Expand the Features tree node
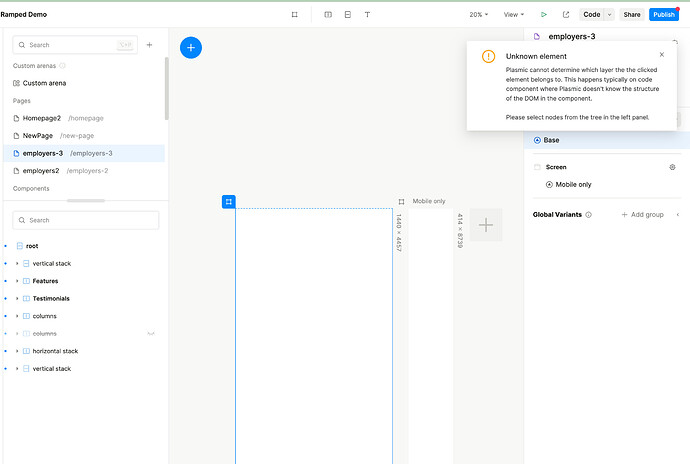Viewport: 690px width, 464px height. pos(17,281)
